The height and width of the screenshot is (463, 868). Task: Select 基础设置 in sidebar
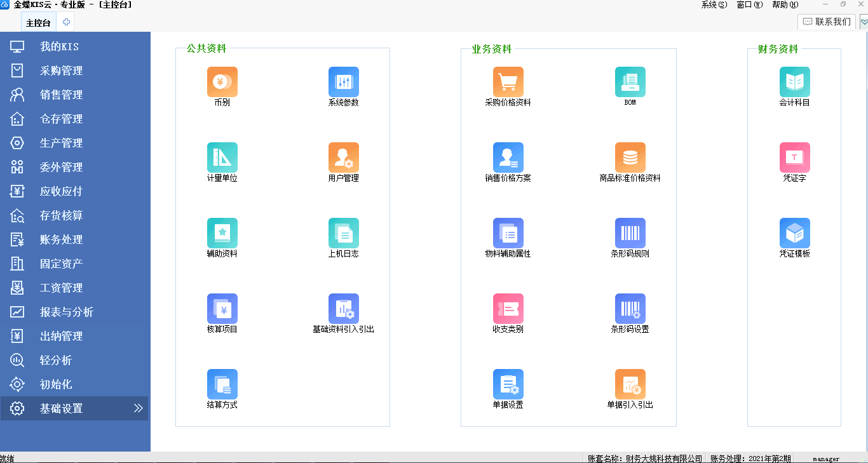pos(74,408)
